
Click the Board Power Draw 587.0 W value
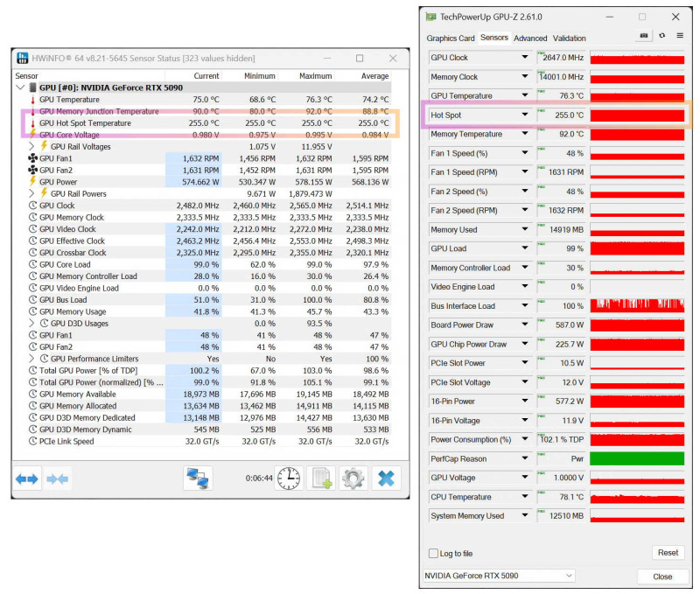point(561,325)
